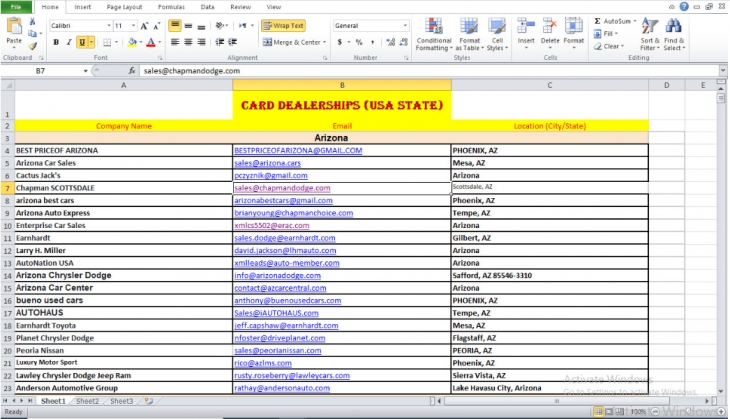
Task: Open Cell Styles gallery
Action: [x=497, y=34]
